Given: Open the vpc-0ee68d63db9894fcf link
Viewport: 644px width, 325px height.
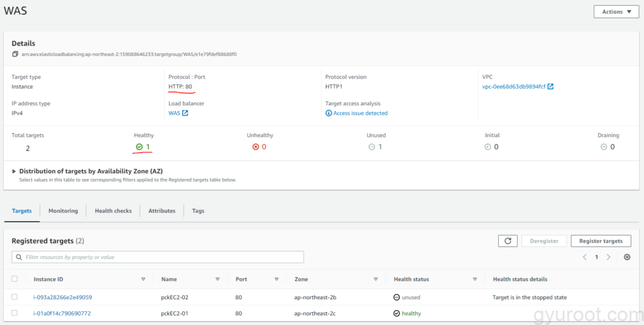Looking at the screenshot, I should click(514, 87).
